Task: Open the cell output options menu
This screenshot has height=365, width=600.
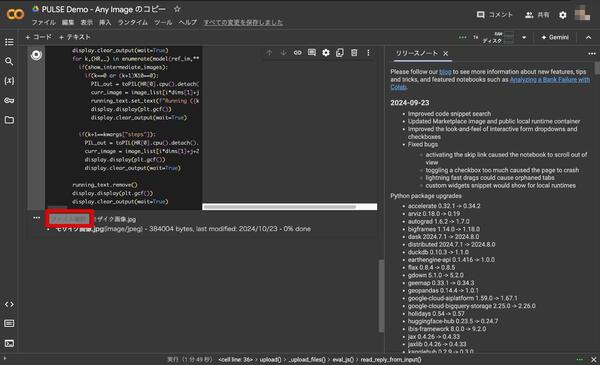Action: (x=36, y=218)
